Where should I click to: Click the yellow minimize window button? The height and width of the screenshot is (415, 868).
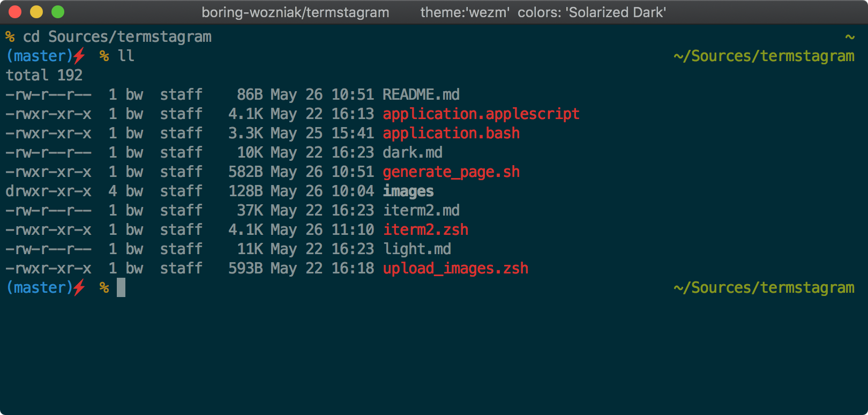[36, 12]
